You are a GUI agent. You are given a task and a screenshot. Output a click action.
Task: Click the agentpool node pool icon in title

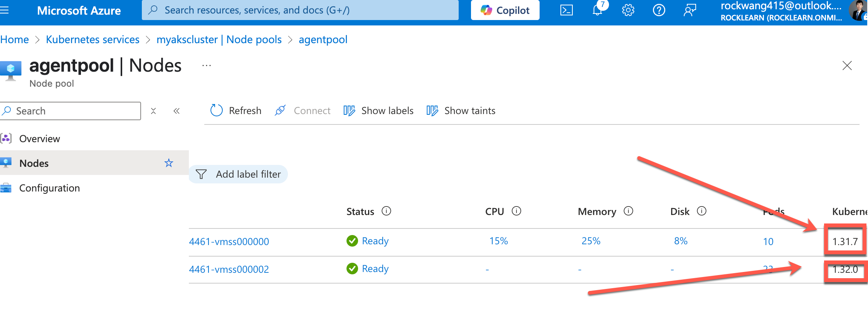(11, 71)
